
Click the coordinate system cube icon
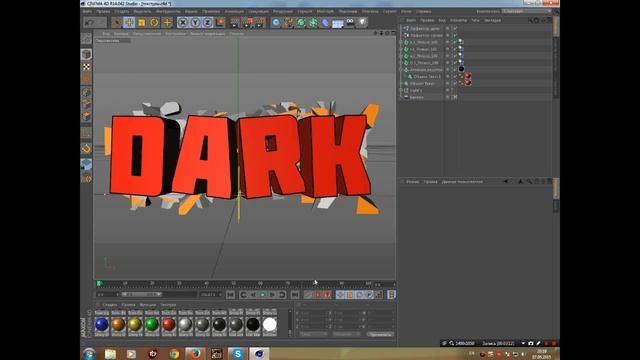click(220, 22)
